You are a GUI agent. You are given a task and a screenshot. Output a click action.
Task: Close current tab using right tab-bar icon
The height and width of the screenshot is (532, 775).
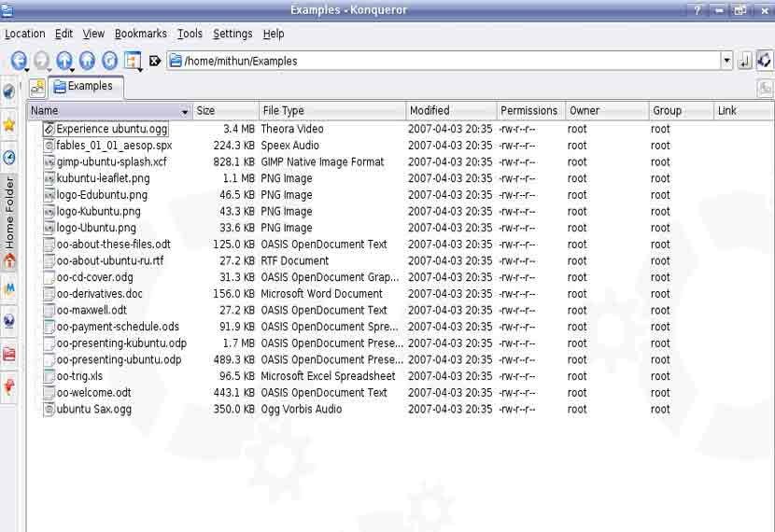click(765, 89)
